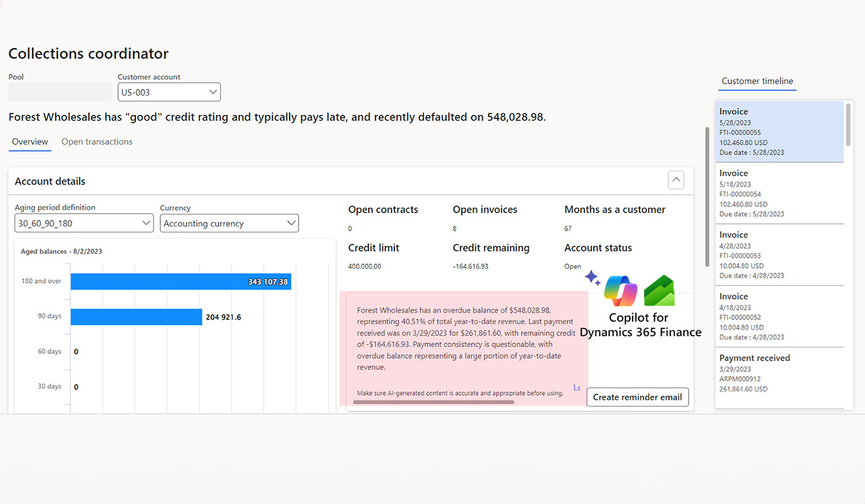This screenshot has height=504, width=865.
Task: Select invoice FTI-00000055 in timeline
Action: (x=780, y=132)
